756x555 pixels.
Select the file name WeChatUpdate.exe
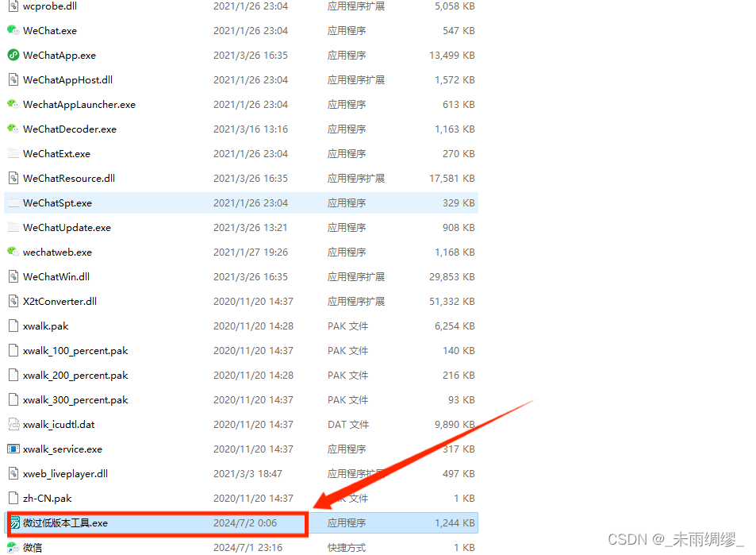point(67,227)
